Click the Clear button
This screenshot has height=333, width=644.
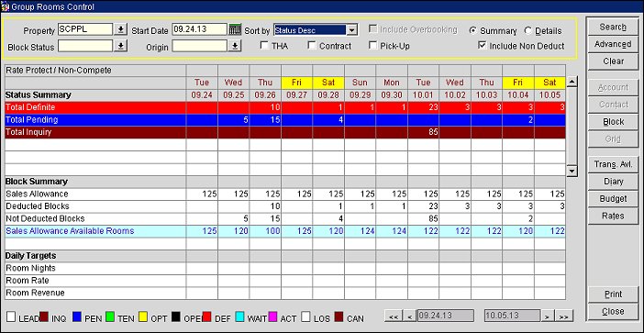pyautogui.click(x=613, y=61)
